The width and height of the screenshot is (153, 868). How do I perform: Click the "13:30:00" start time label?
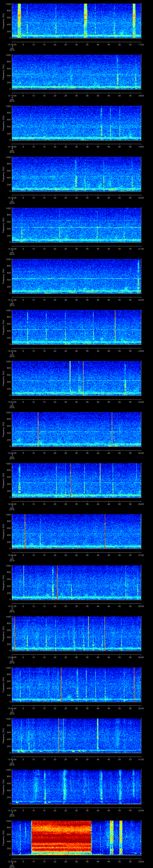12,759
